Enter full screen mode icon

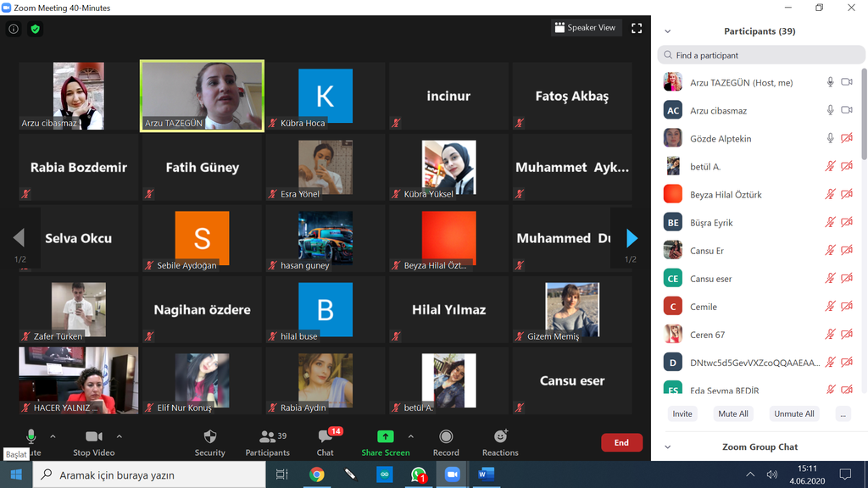tap(637, 28)
